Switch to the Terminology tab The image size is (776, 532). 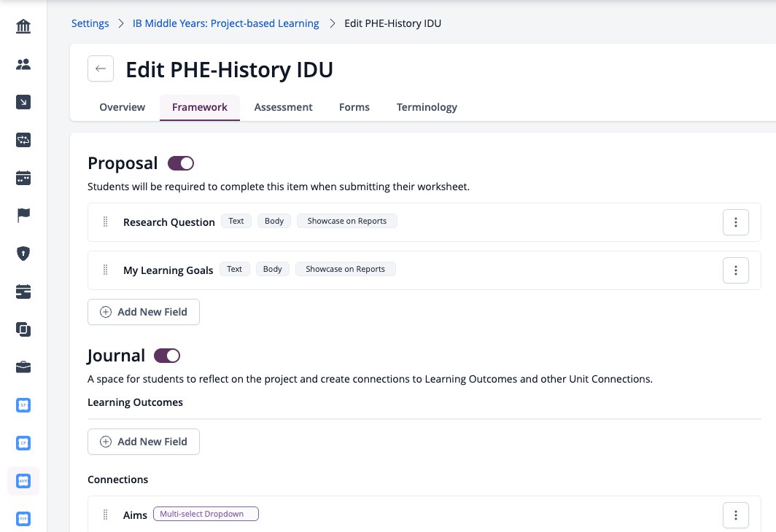[427, 107]
